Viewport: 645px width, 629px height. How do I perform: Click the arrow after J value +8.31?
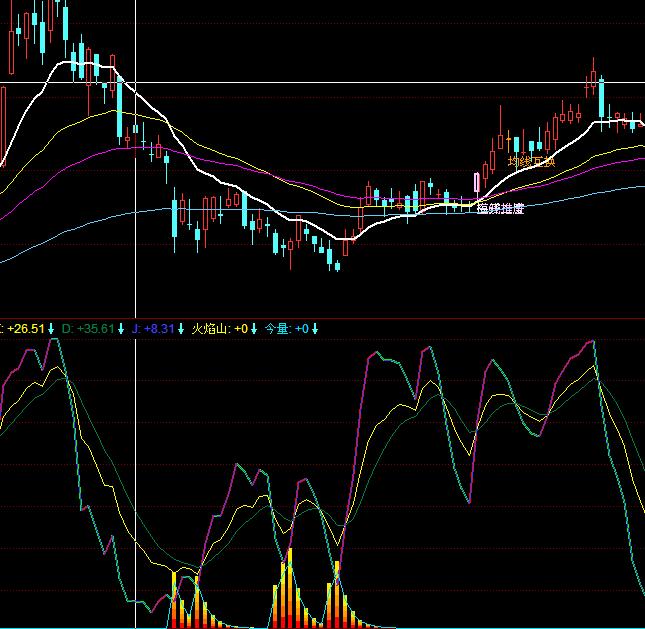(181, 328)
